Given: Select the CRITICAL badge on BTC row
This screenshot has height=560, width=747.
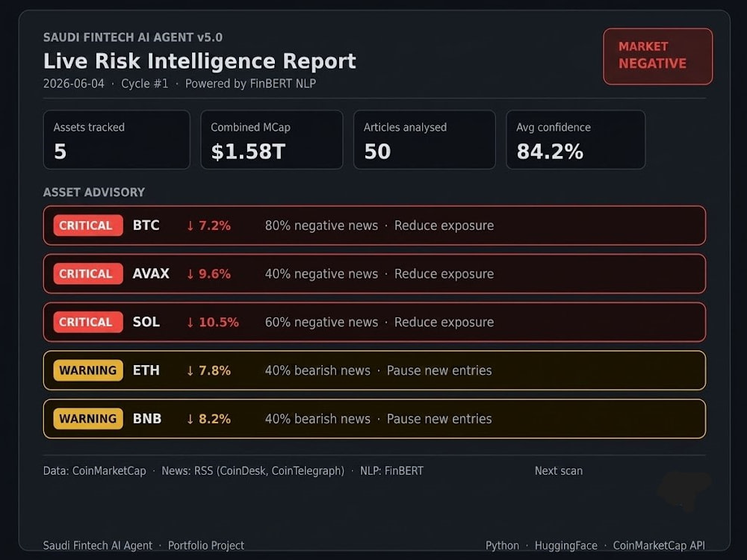Looking at the screenshot, I should tap(87, 225).
